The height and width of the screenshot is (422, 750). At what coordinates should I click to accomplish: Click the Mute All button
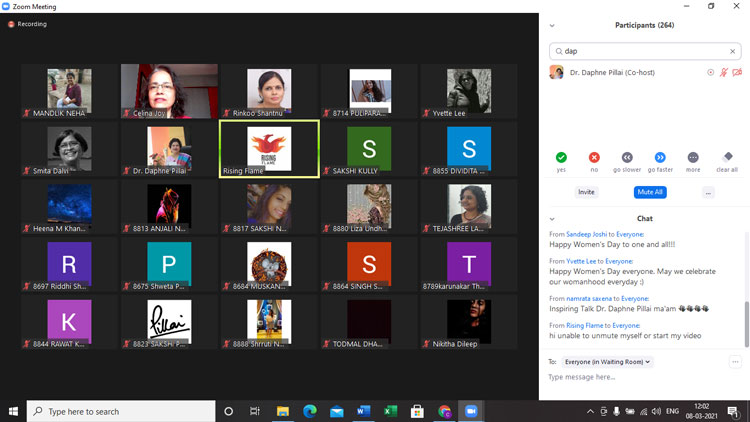point(650,192)
